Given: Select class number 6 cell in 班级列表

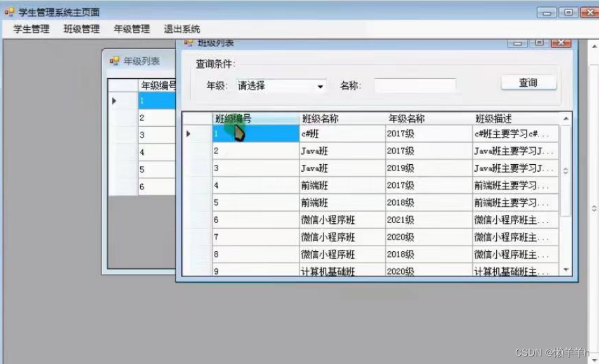Looking at the screenshot, I should (x=256, y=219).
